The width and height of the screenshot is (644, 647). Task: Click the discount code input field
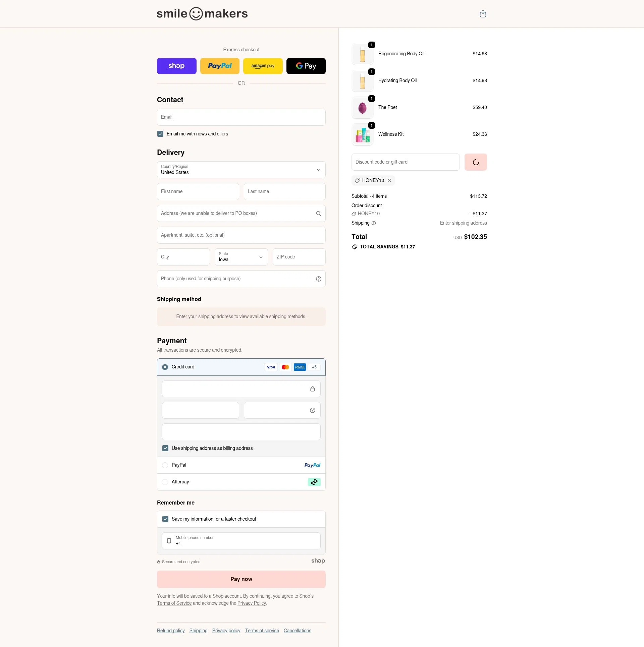pos(405,162)
